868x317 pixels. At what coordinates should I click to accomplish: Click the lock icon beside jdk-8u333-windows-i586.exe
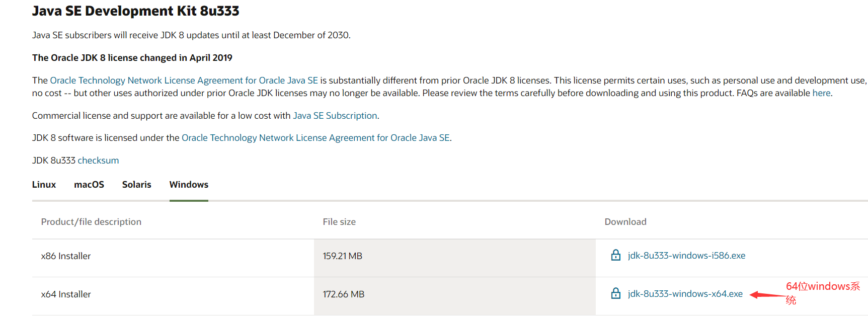pyautogui.click(x=615, y=255)
